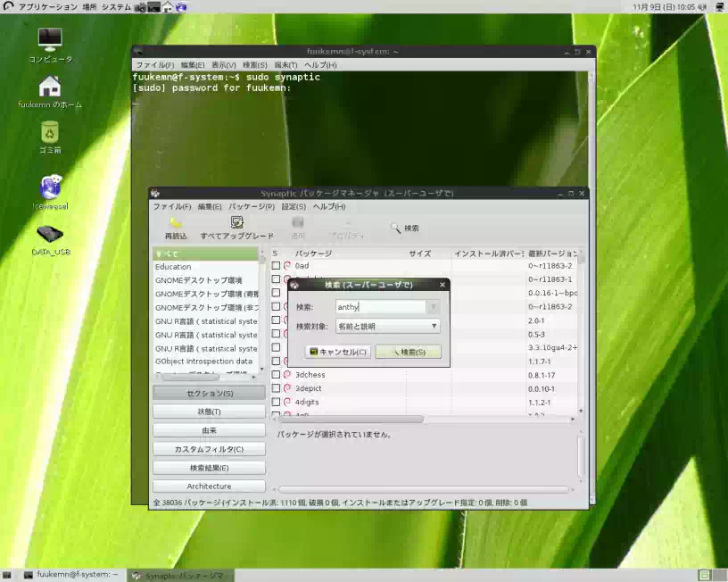Viewport: 728px width, 582px height.
Task: Click the home folder launcher in the top panel
Action: click(168, 7)
